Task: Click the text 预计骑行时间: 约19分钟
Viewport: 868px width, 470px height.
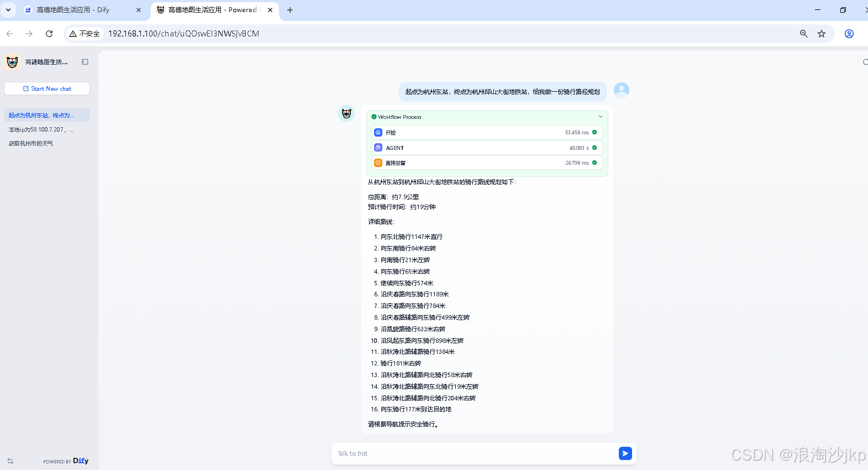Action: 402,207
